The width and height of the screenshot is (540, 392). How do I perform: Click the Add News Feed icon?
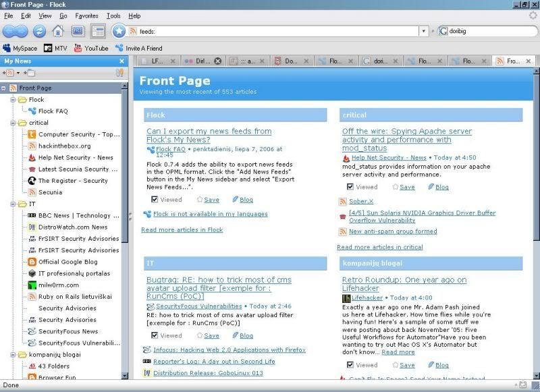pos(8,73)
